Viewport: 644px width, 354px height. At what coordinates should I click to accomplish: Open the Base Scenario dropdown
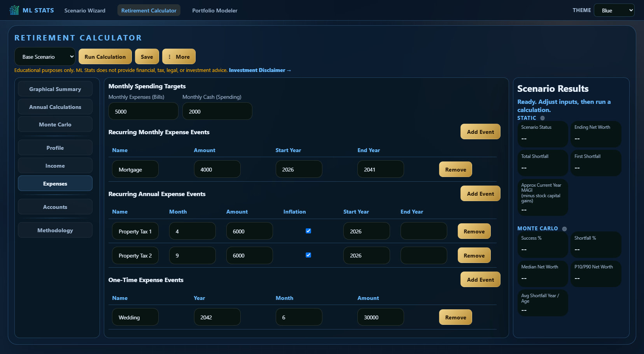pos(45,56)
